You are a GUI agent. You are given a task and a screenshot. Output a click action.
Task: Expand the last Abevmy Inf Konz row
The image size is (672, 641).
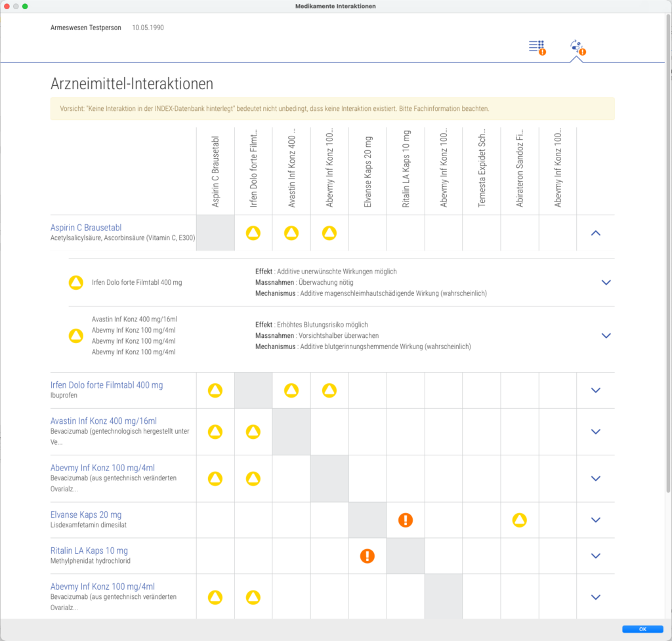click(x=596, y=597)
